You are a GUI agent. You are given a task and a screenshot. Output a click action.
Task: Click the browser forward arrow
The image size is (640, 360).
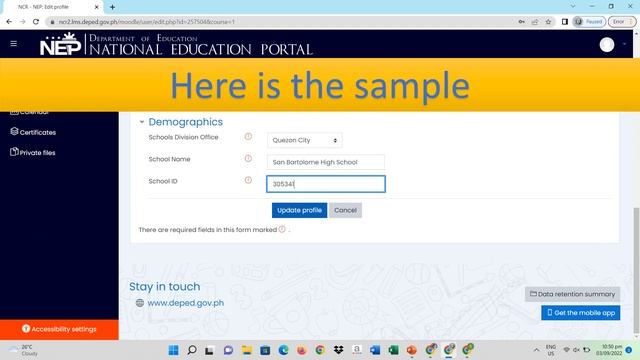[x=22, y=22]
